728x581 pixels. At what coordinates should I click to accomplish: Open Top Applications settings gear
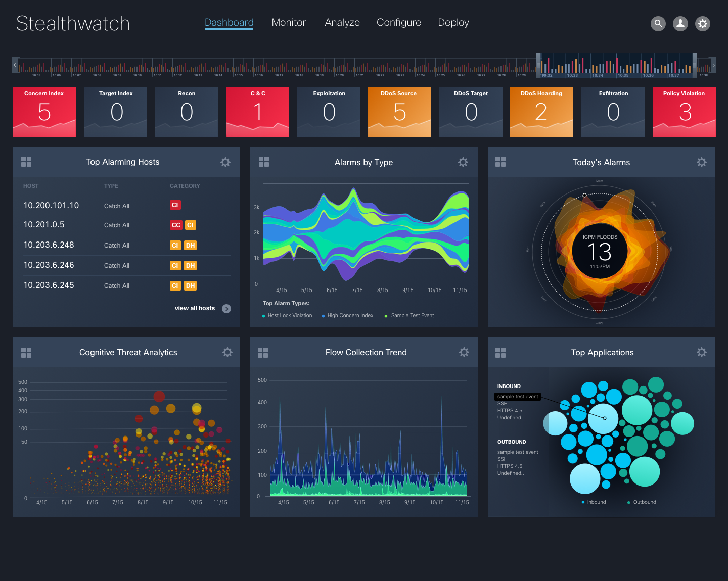702,352
